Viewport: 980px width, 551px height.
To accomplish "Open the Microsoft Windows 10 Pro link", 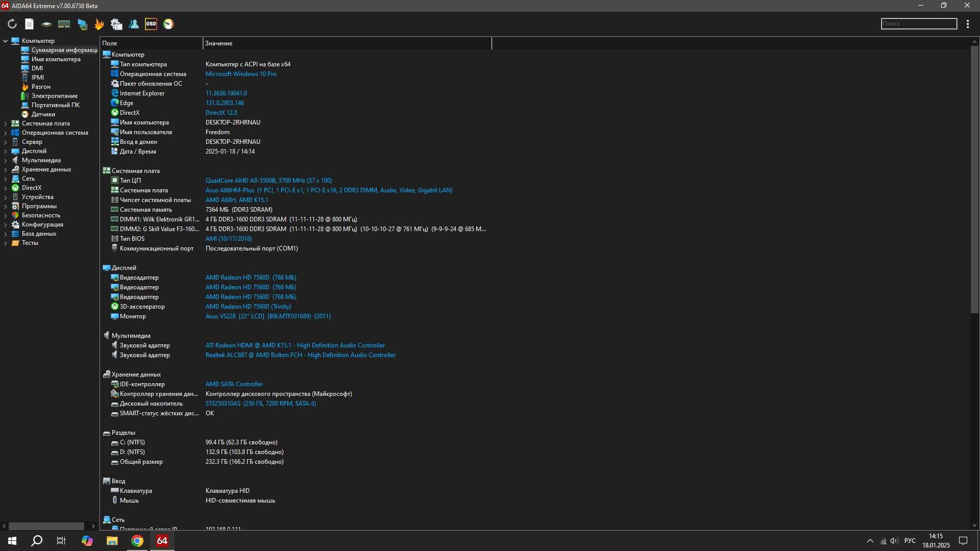I will [241, 74].
